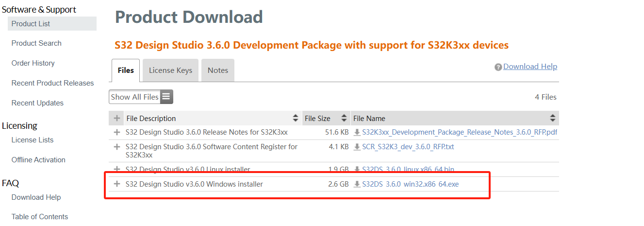Click the Product Download heading
Screen dimensions: 644x226
189,17
